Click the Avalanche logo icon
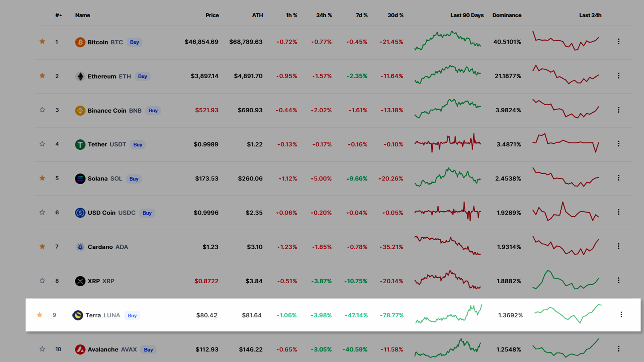Image resolution: width=644 pixels, height=362 pixels. click(80, 350)
